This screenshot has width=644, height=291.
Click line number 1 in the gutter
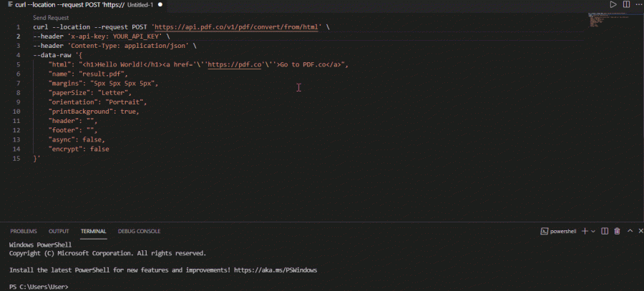click(18, 27)
